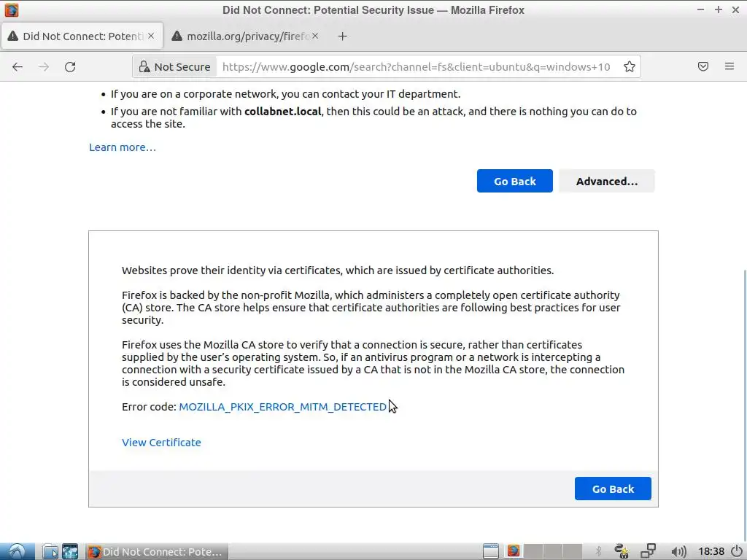This screenshot has height=560, width=747.
Task: Click the Firefox taskbar window button
Action: pyautogui.click(x=158, y=551)
